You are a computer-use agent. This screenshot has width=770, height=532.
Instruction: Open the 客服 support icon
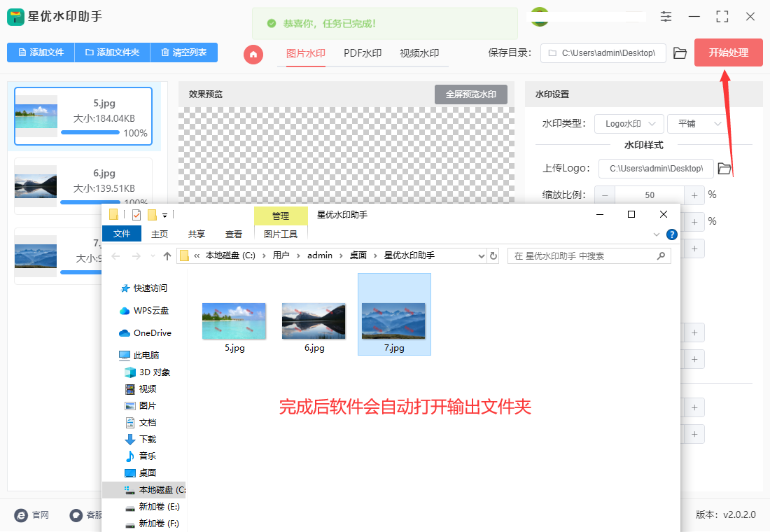[76, 514]
